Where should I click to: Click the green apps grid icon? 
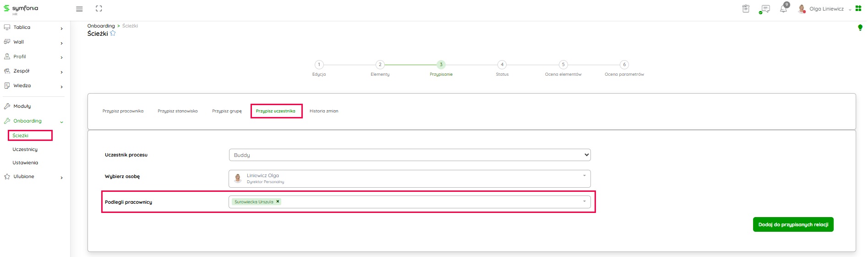point(858,9)
